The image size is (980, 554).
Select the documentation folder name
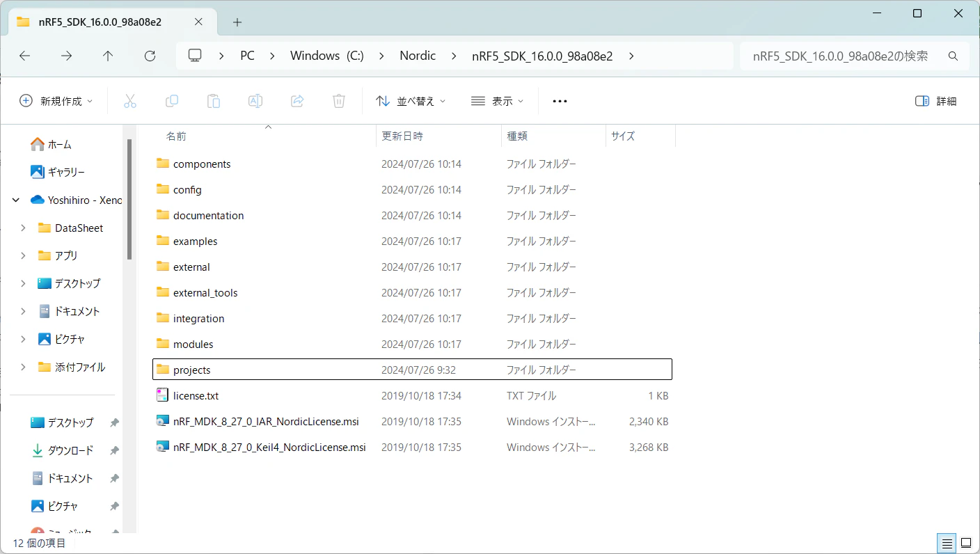point(209,215)
